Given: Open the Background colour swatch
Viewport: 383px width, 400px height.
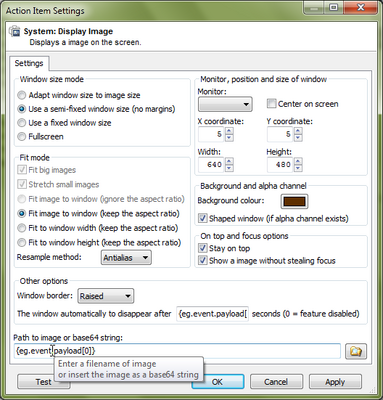Looking at the screenshot, I should 294,201.
